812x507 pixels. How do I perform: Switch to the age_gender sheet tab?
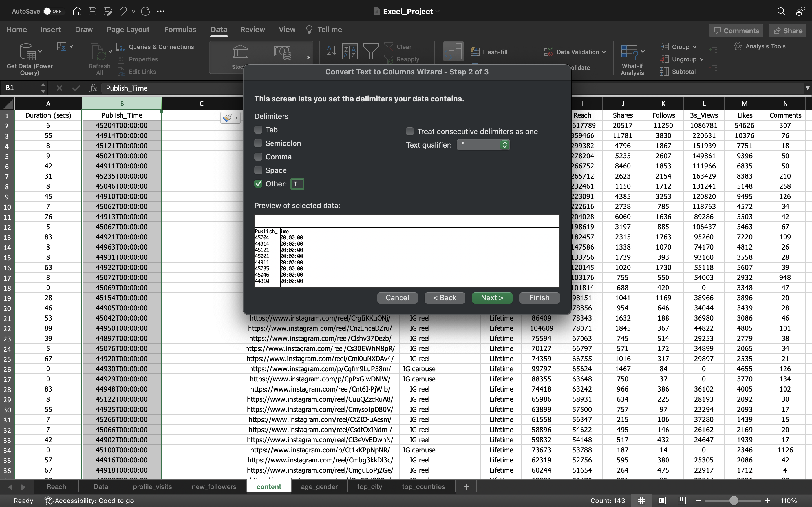[319, 486]
